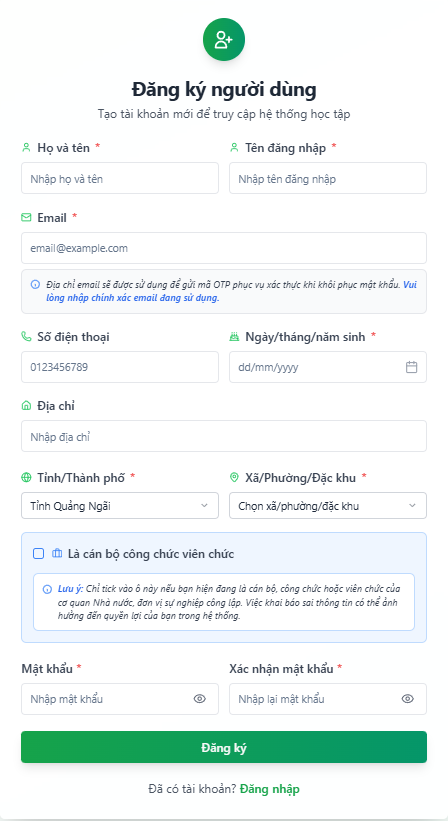Click the Đăng ký submit button
Viewport: 448px width, 821px height.
224,747
